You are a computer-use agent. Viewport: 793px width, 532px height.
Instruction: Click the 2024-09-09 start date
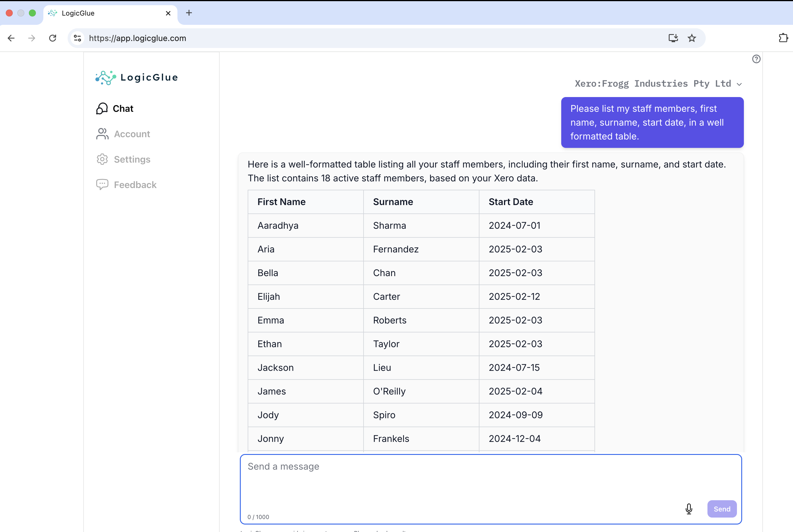click(537, 415)
